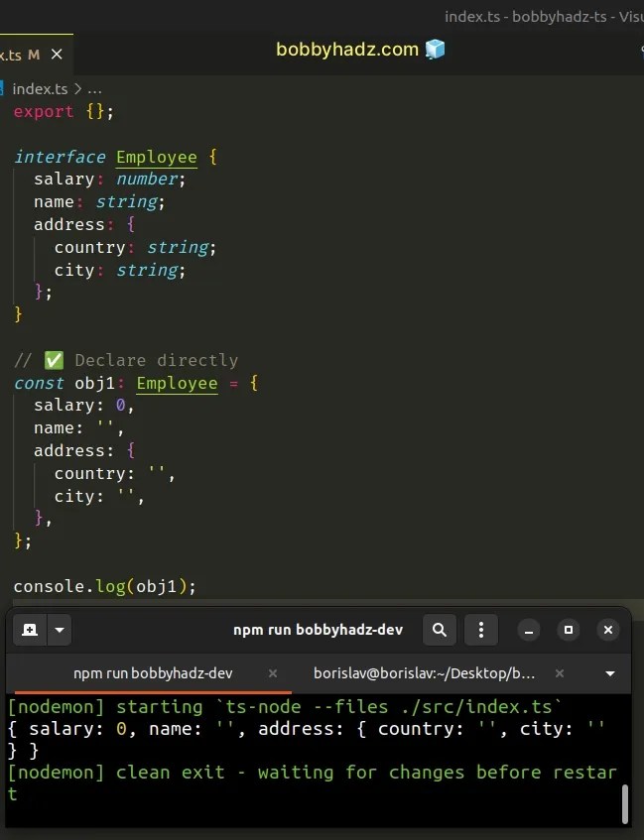Click 'address: {' inside obj1
The height and width of the screenshot is (840, 644).
click(x=84, y=451)
